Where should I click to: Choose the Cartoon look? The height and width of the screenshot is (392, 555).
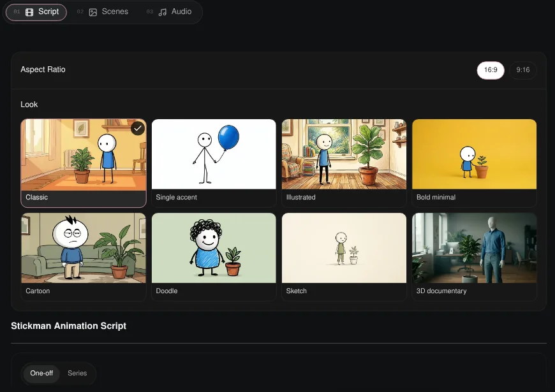click(x=84, y=257)
